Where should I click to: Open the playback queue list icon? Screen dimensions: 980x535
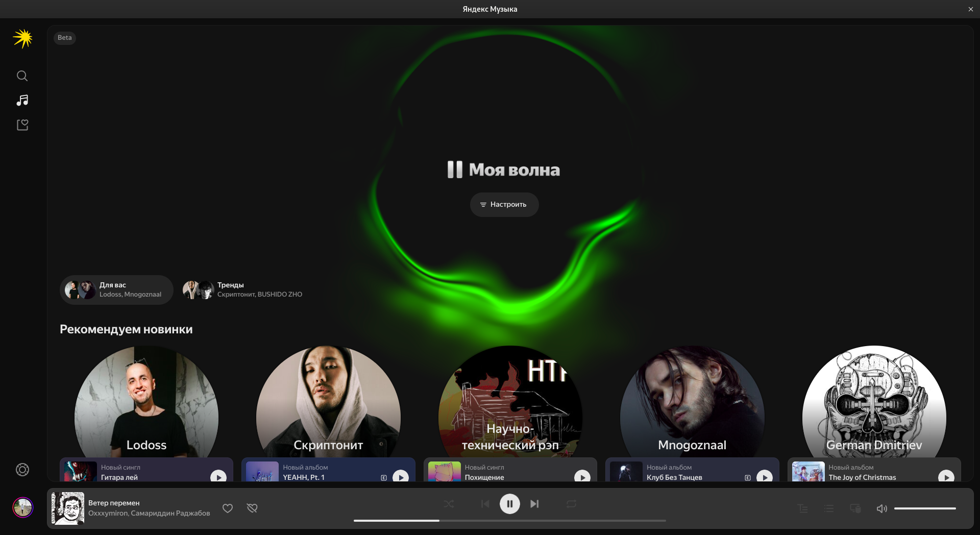tap(829, 508)
